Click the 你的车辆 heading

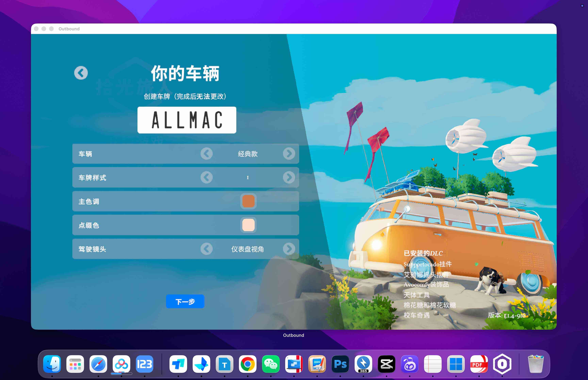(185, 73)
